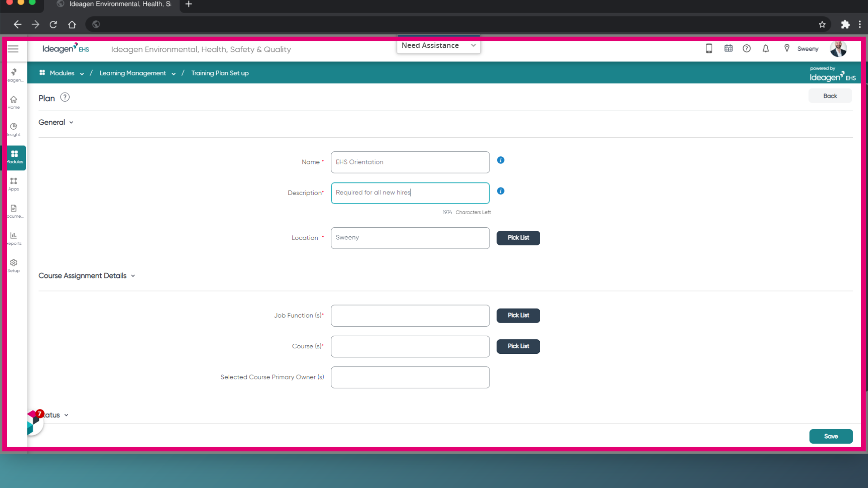This screenshot has width=868, height=488.
Task: Open Pick List for Location
Action: pos(518,238)
